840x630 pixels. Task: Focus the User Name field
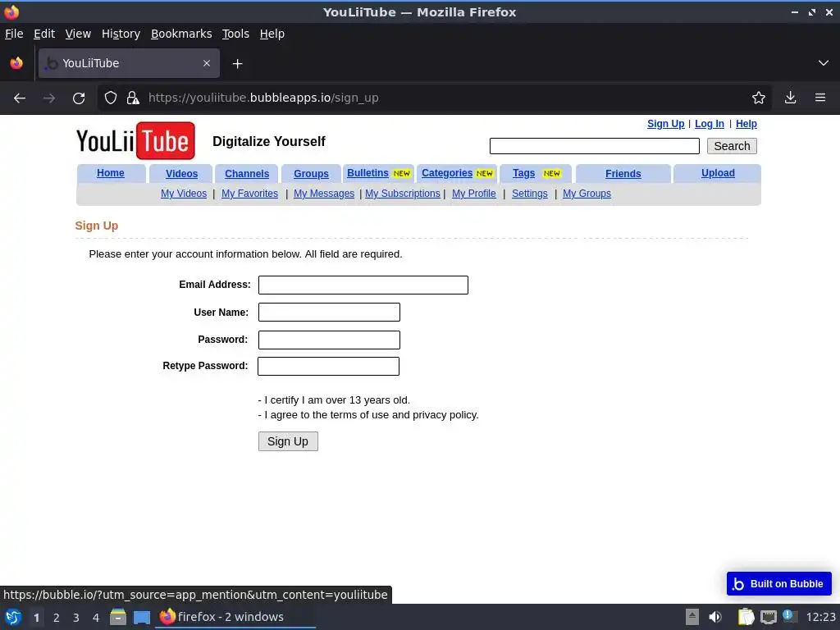point(329,313)
